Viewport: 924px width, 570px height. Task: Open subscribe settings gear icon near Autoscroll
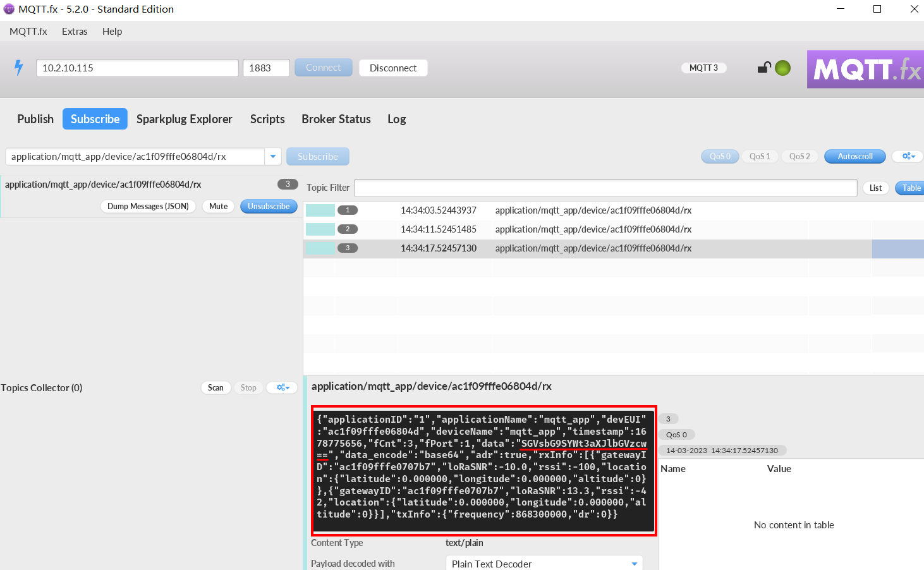coord(908,156)
